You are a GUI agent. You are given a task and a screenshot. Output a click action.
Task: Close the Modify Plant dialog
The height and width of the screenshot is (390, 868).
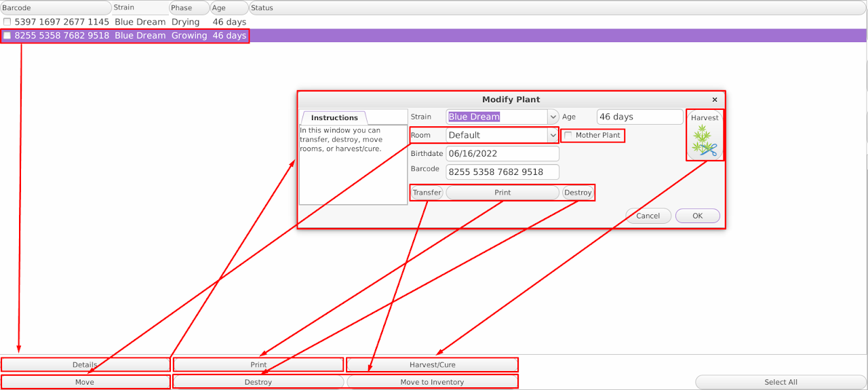pos(714,100)
